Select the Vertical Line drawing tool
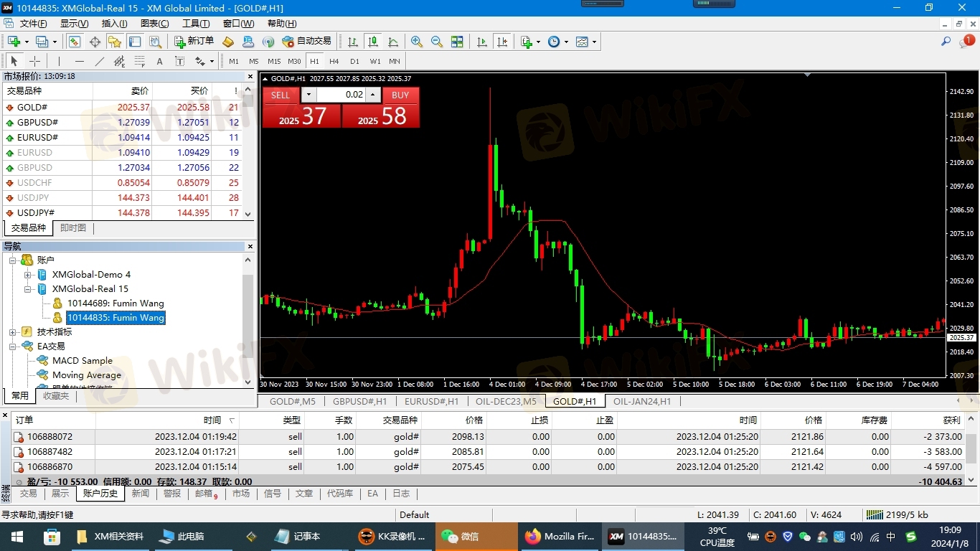The image size is (980, 551). [60, 61]
